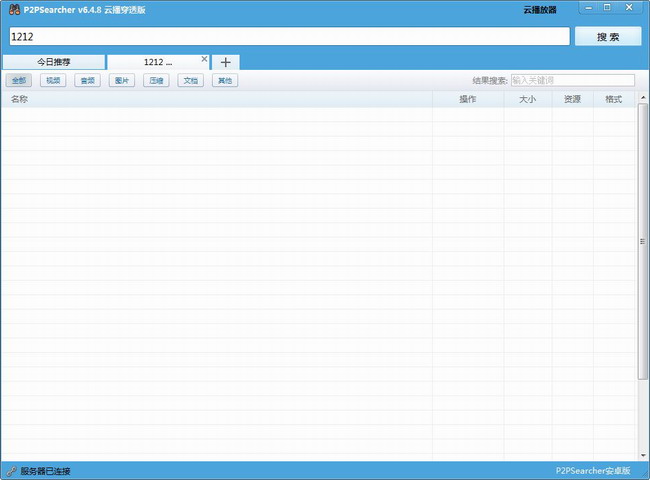650x480 pixels.
Task: Focus the main search box containing 1212
Action: (289, 36)
